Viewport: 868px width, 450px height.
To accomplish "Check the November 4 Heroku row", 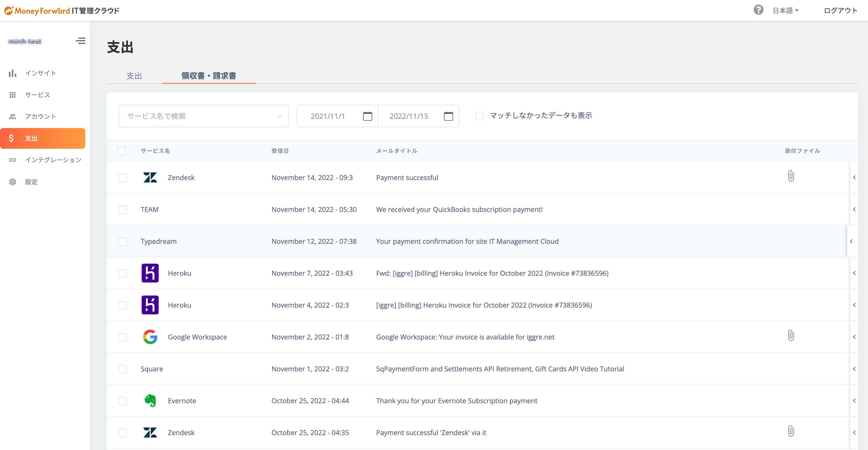I will click(x=122, y=305).
